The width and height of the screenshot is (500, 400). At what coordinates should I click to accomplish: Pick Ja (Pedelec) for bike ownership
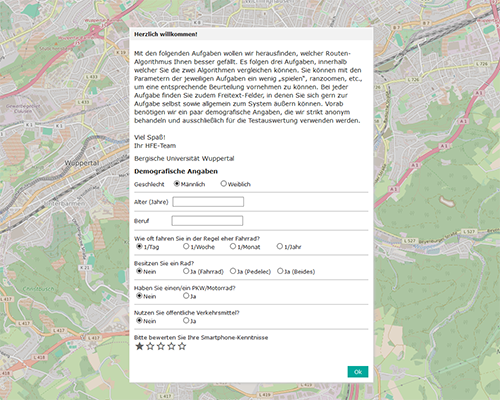coord(233,271)
